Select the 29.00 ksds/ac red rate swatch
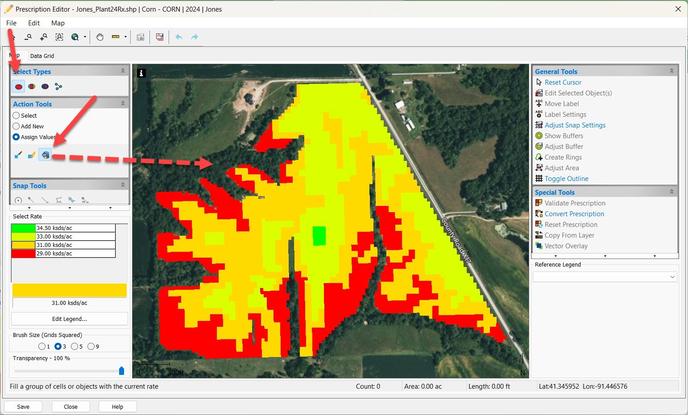The image size is (688, 415). pyautogui.click(x=24, y=255)
